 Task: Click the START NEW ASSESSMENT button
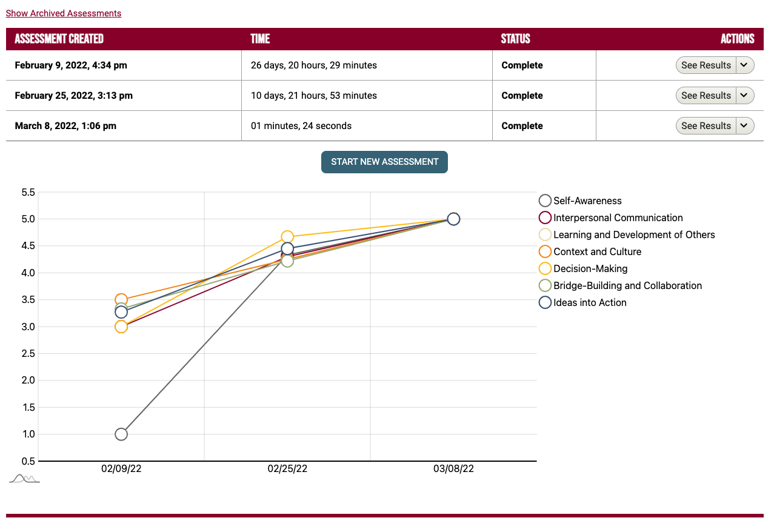(x=384, y=162)
